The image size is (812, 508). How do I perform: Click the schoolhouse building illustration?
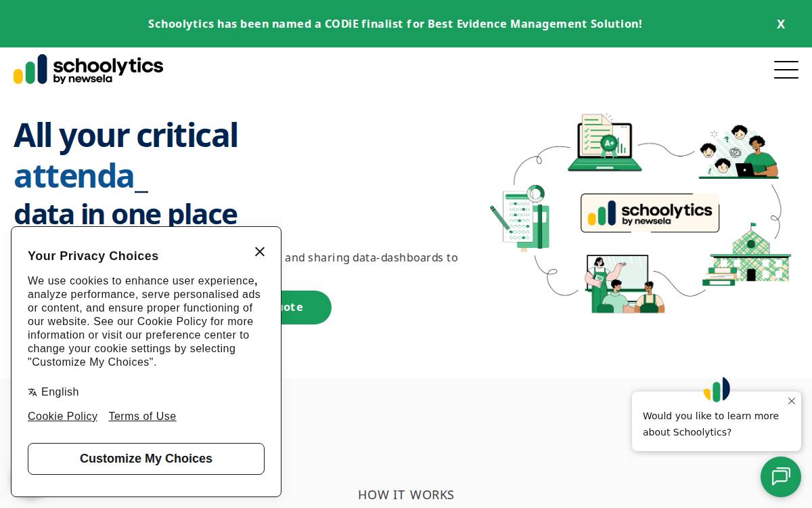(x=746, y=255)
